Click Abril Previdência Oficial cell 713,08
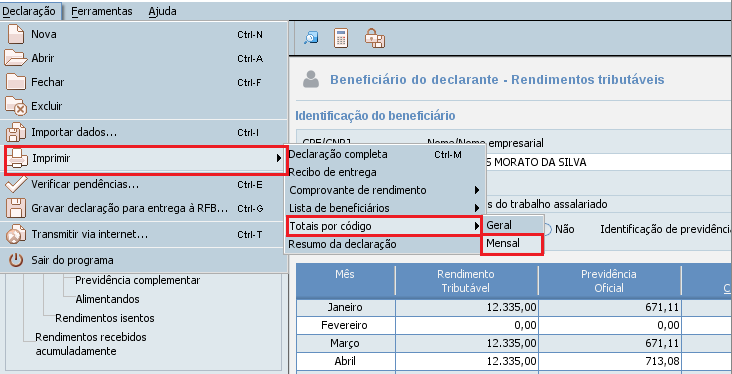 609,361
